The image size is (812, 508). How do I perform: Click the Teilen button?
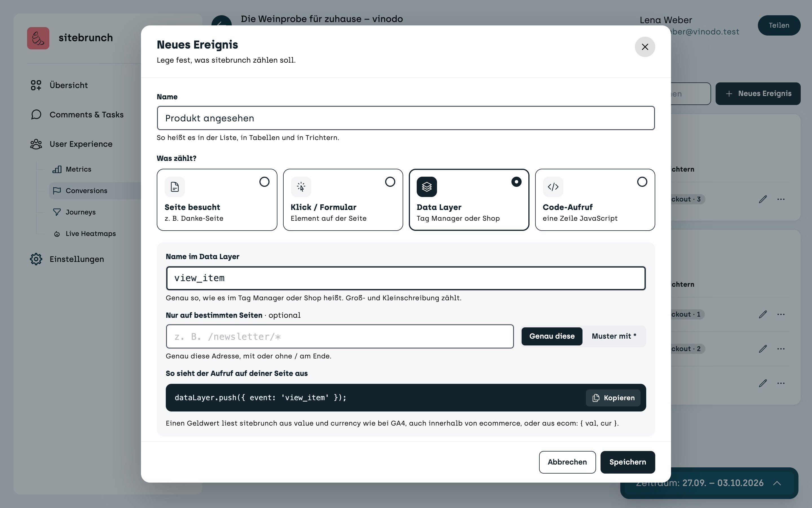tap(779, 25)
